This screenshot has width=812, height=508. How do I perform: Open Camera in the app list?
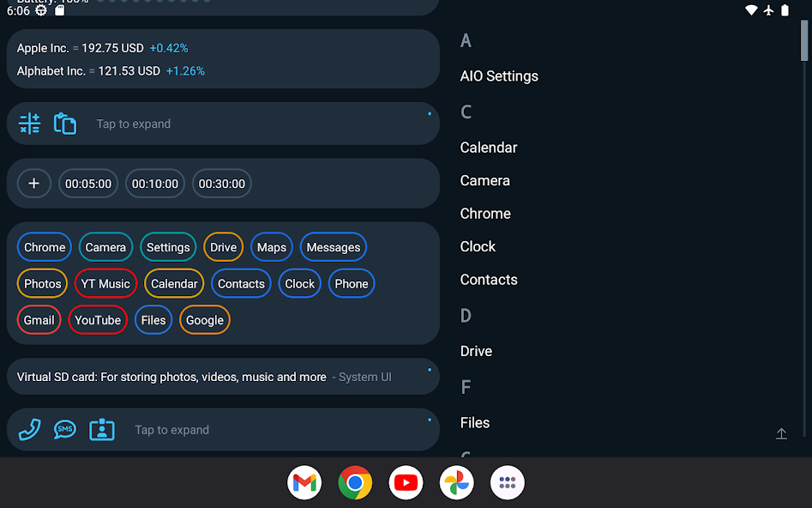(x=484, y=180)
